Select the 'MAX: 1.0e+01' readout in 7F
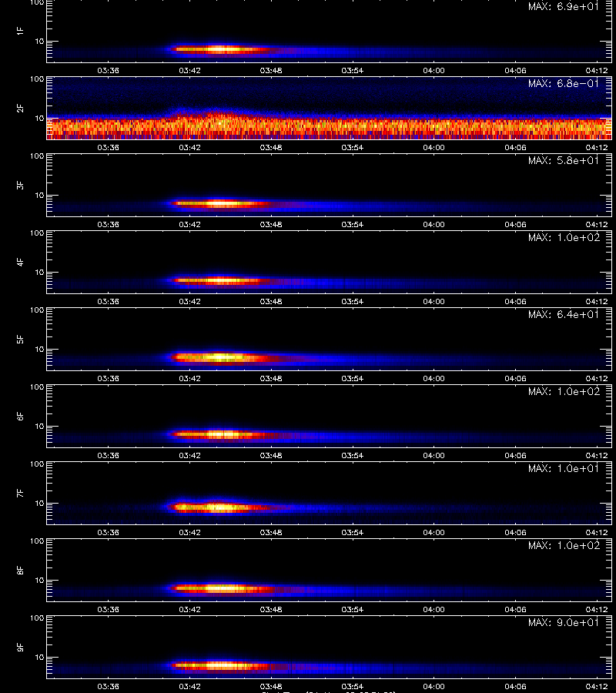The height and width of the screenshot is (693, 616). click(564, 468)
